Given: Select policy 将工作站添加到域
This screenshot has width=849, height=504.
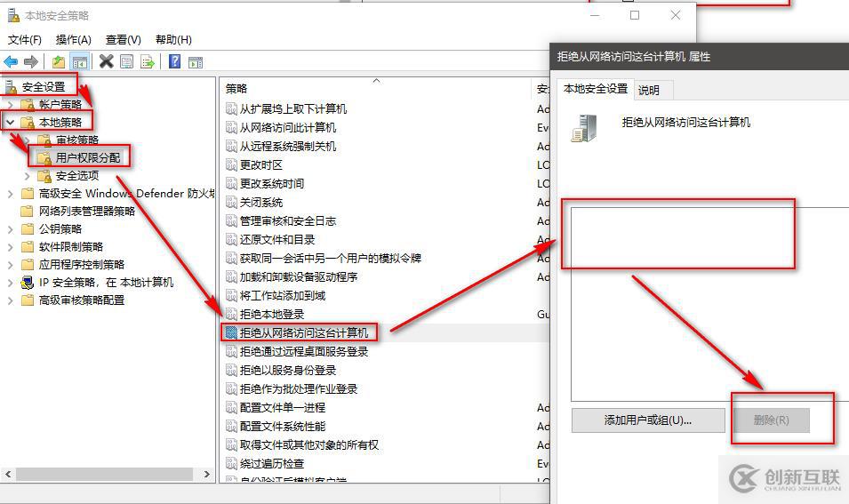Looking at the screenshot, I should tap(282, 296).
